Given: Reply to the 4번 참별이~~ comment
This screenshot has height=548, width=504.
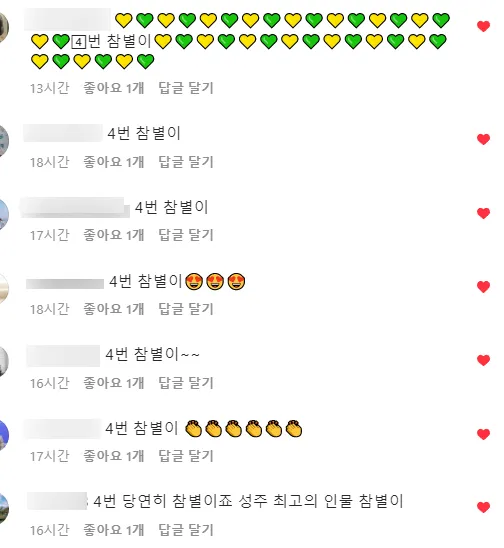Looking at the screenshot, I should pos(186,382).
